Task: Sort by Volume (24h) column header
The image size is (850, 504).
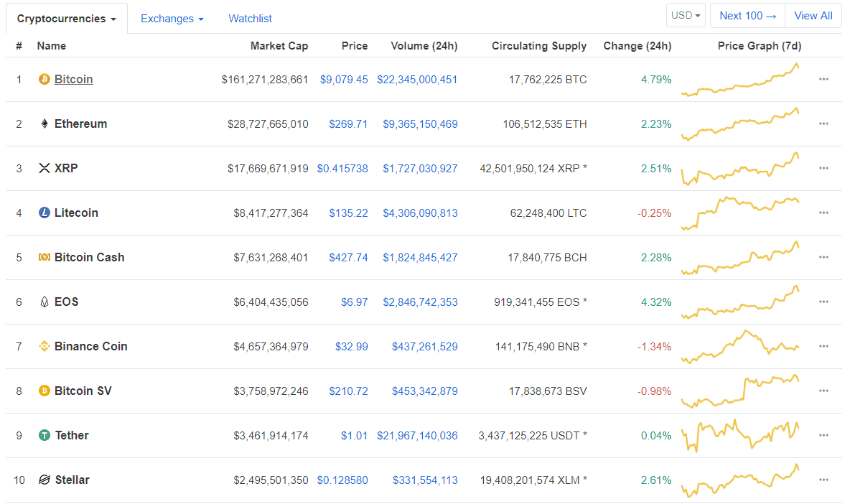Action: (424, 46)
